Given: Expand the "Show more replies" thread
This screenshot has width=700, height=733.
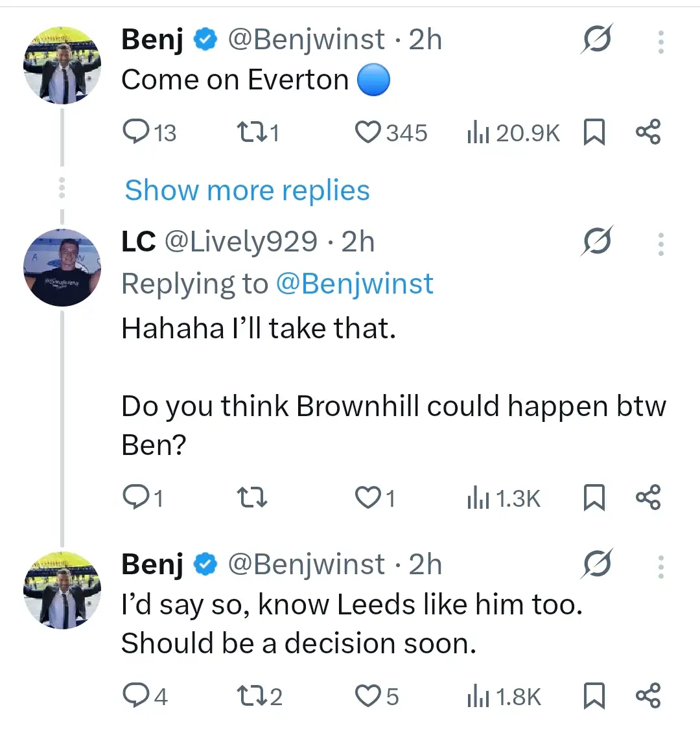Looking at the screenshot, I should coord(247,191).
